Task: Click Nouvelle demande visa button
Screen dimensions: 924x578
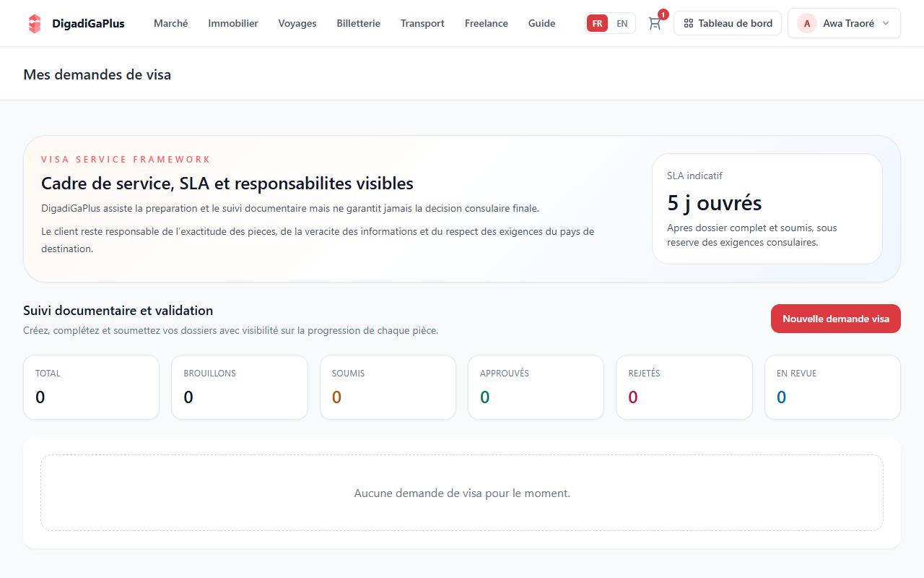Action: pyautogui.click(x=836, y=319)
